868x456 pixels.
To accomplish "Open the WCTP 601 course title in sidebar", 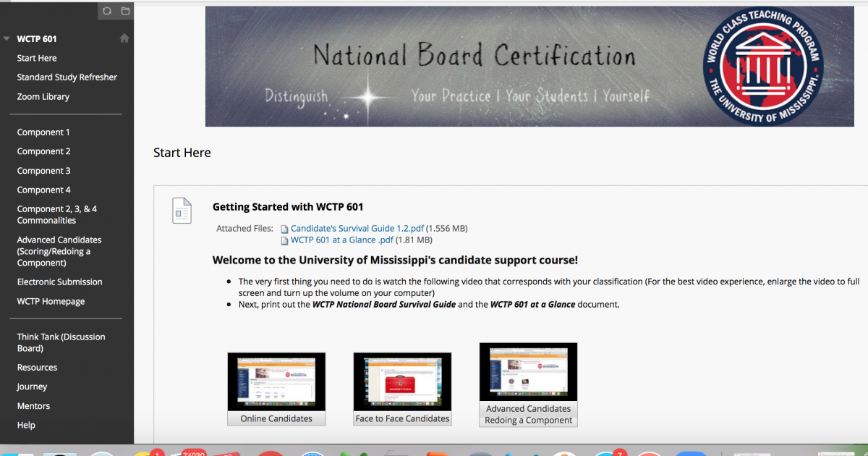I will click(x=37, y=39).
